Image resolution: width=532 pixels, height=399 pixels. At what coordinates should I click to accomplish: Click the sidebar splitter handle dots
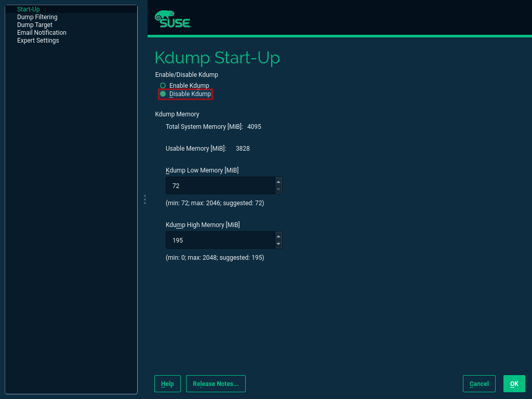point(145,199)
